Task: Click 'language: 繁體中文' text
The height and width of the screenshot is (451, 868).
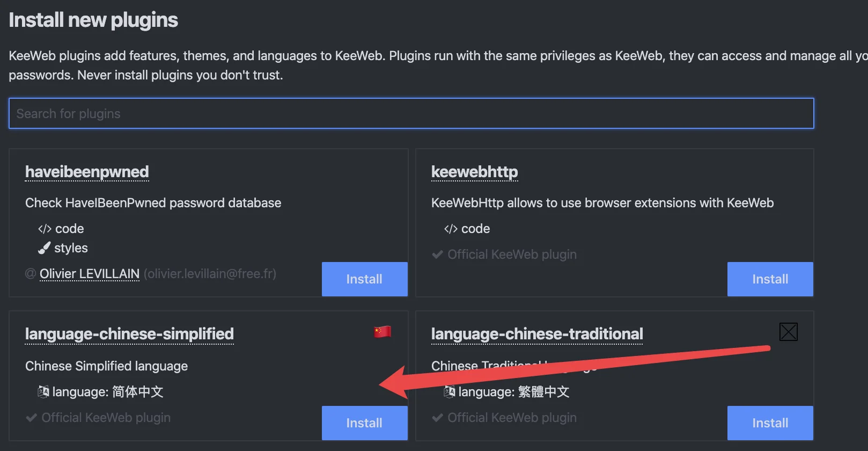Action: [x=514, y=392]
